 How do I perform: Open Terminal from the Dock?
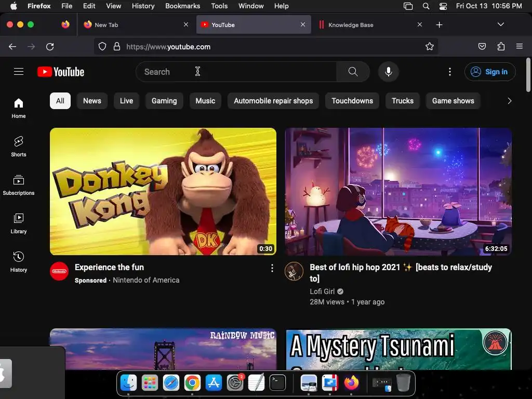277,383
